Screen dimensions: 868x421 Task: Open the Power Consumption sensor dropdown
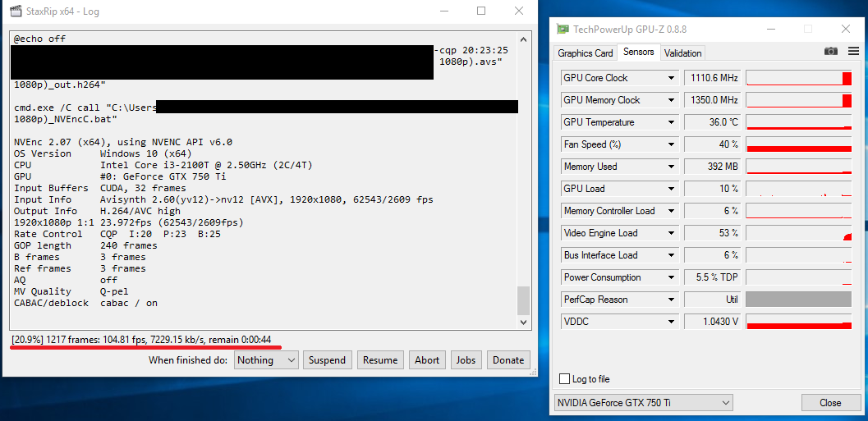[x=672, y=277]
